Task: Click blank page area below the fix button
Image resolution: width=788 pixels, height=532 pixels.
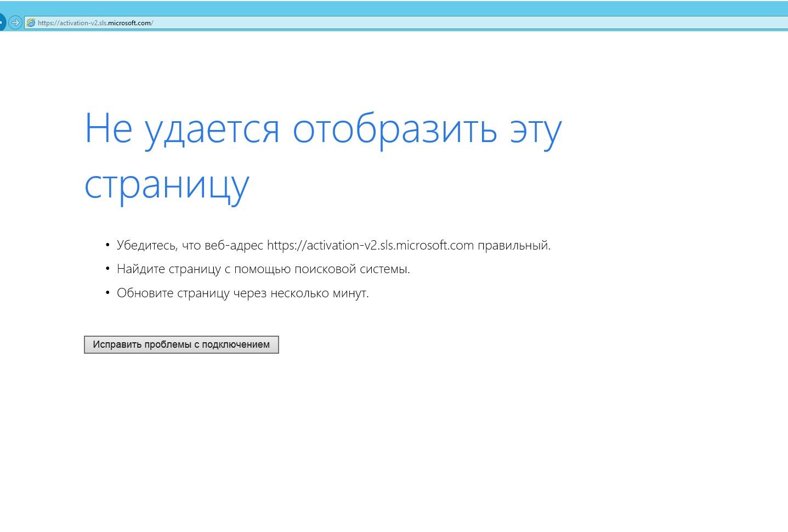Action: pyautogui.click(x=329, y=439)
